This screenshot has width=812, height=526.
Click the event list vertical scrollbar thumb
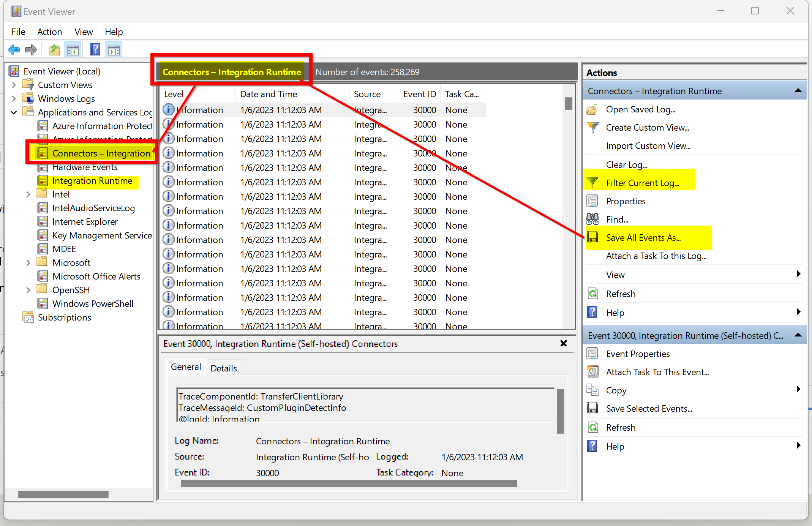tap(569, 104)
